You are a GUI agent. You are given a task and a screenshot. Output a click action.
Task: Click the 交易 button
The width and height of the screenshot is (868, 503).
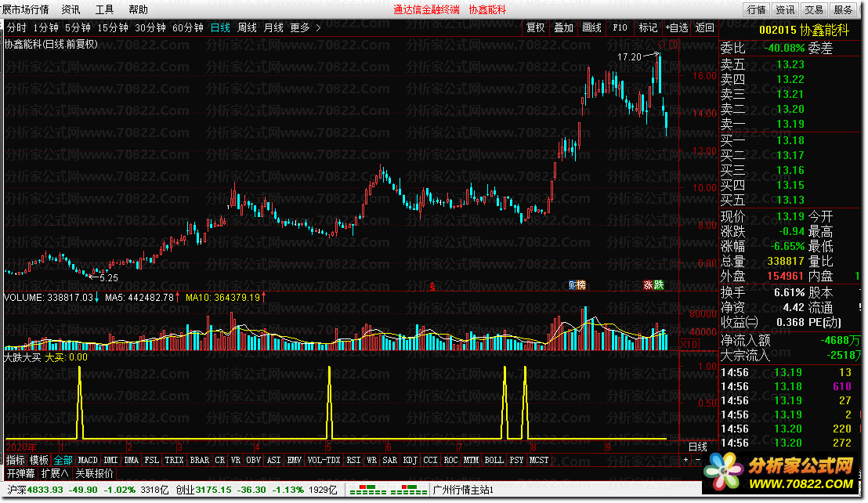pyautogui.click(x=814, y=9)
